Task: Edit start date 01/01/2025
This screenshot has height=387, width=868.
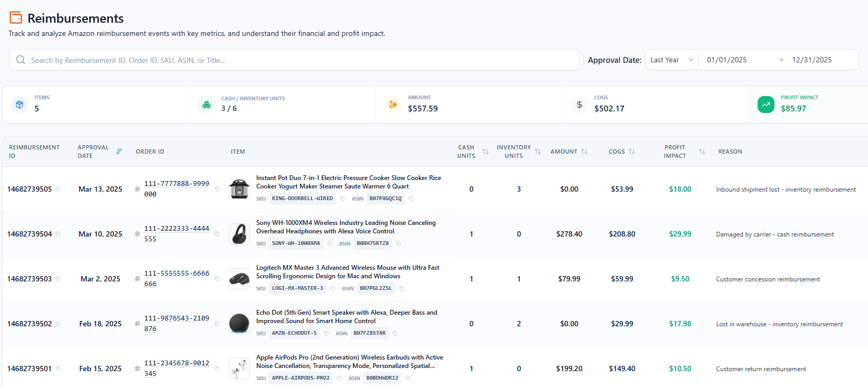Action: (x=726, y=60)
